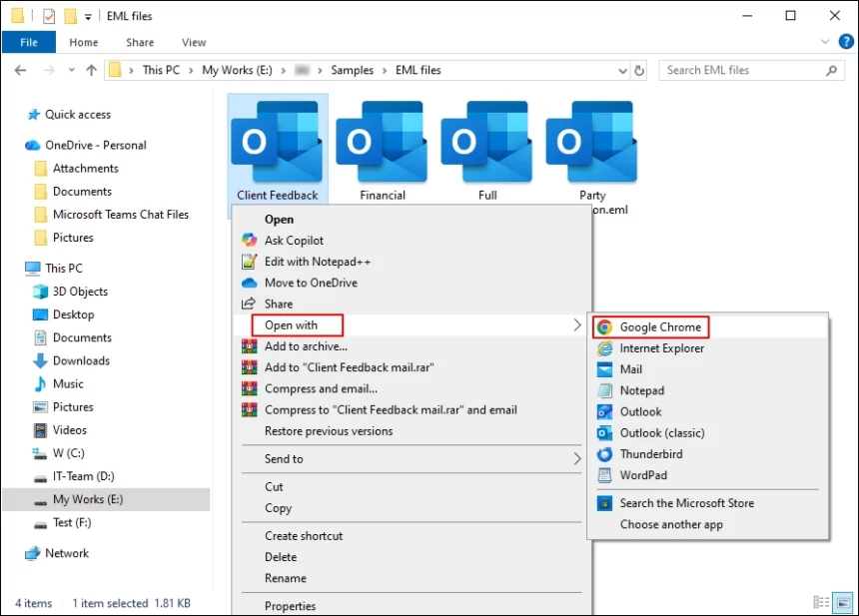Screen dimensions: 859x616
Task: Click the new Outlook icon in submenu
Action: (604, 411)
